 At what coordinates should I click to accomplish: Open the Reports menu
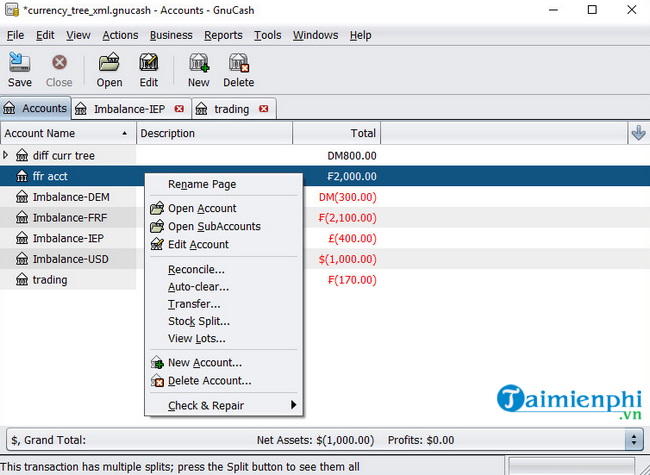tap(223, 35)
